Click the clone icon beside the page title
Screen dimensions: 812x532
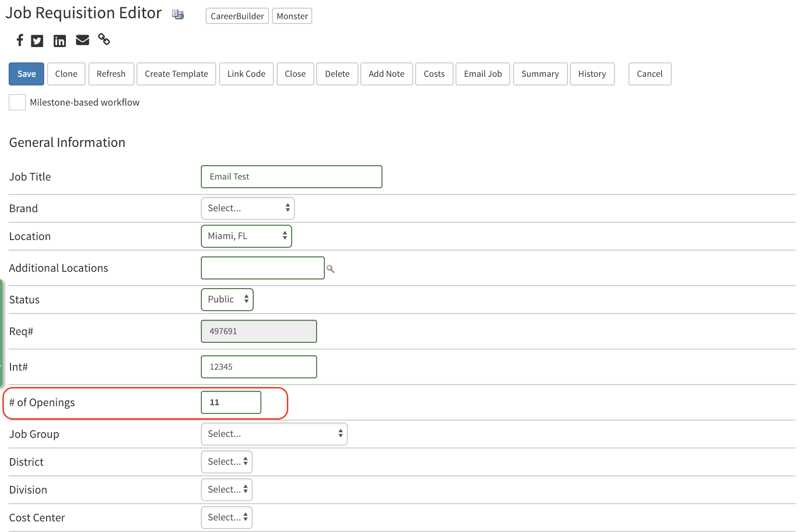point(178,14)
